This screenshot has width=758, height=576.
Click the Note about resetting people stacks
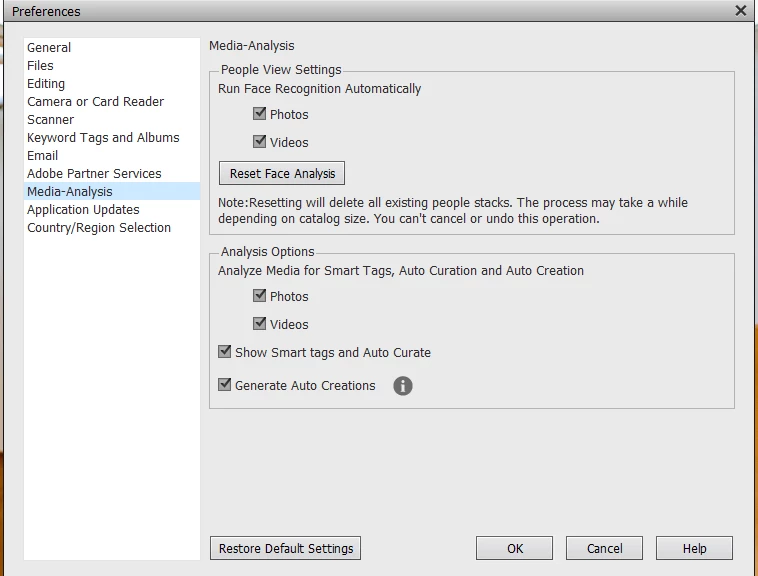453,210
